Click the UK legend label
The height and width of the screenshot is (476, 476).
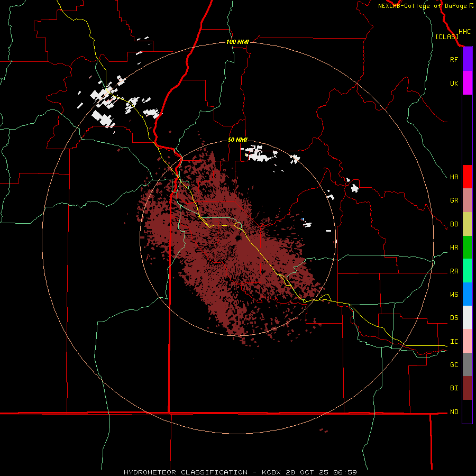tap(454, 83)
